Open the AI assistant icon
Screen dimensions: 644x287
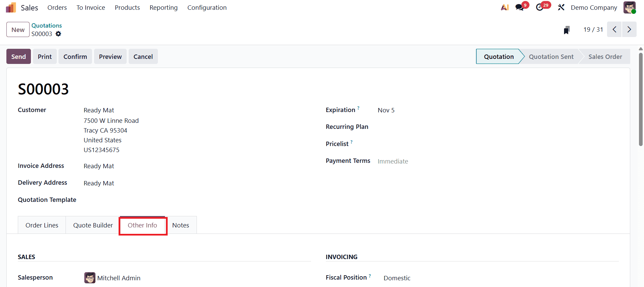(x=505, y=7)
